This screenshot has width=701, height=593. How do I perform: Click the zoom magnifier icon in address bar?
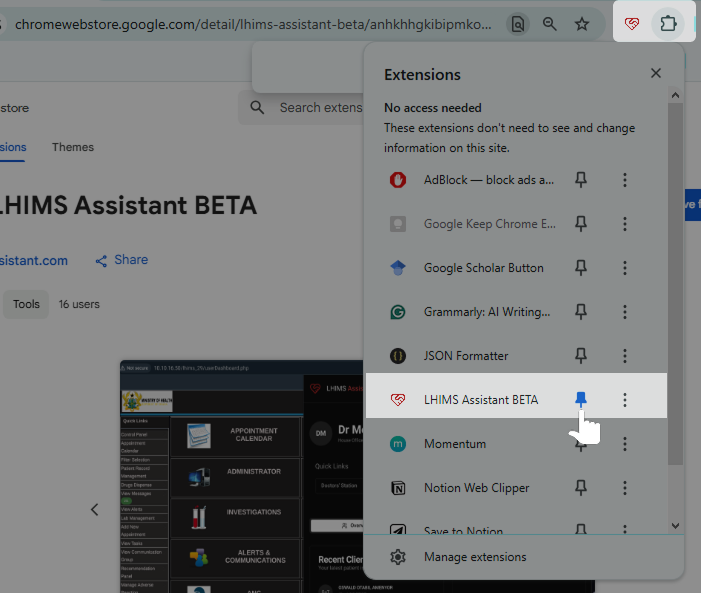pos(550,23)
